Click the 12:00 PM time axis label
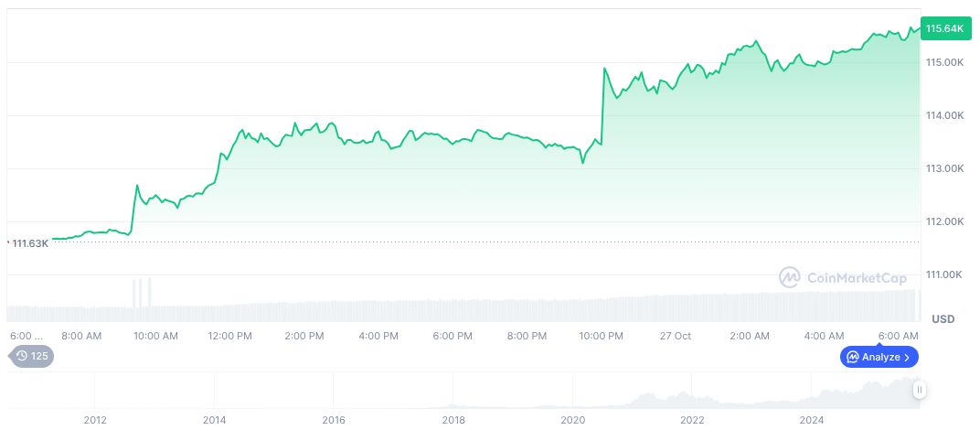This screenshot has height=430, width=980. pyautogui.click(x=229, y=336)
